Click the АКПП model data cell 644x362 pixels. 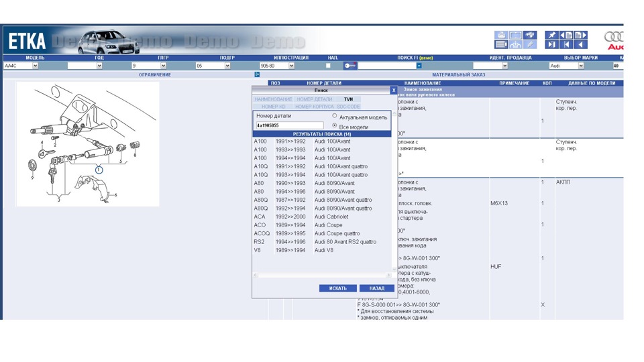click(563, 182)
